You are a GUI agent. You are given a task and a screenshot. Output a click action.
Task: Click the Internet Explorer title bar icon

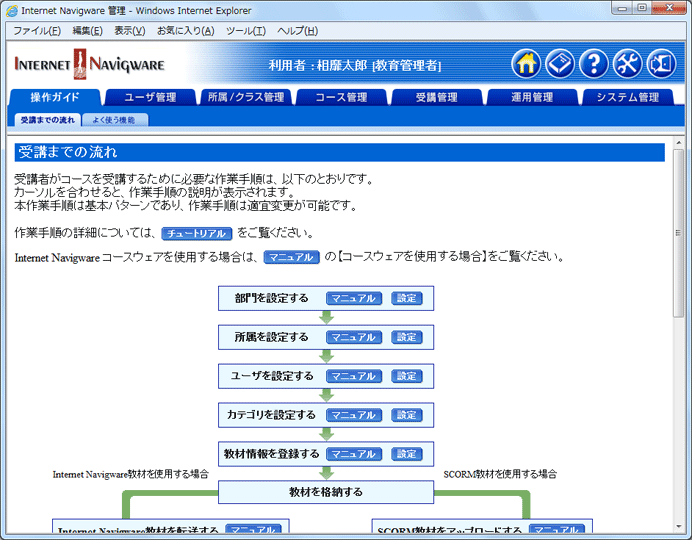[12, 11]
